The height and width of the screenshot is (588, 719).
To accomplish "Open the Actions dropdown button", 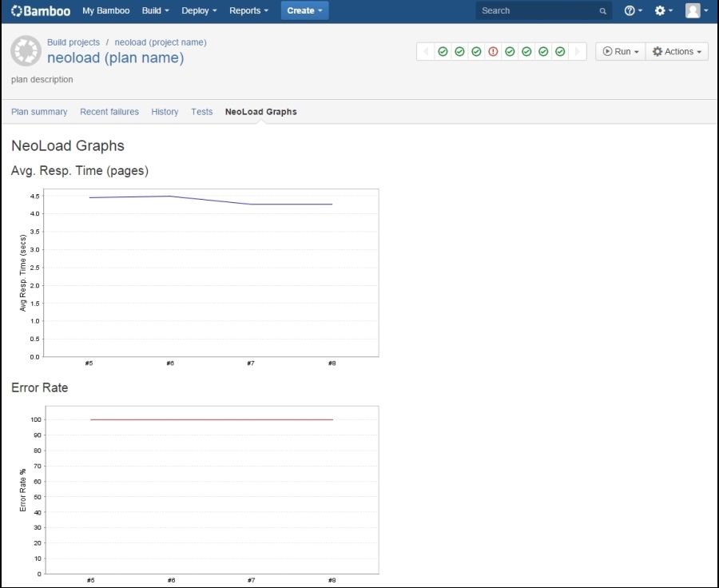I will (677, 51).
